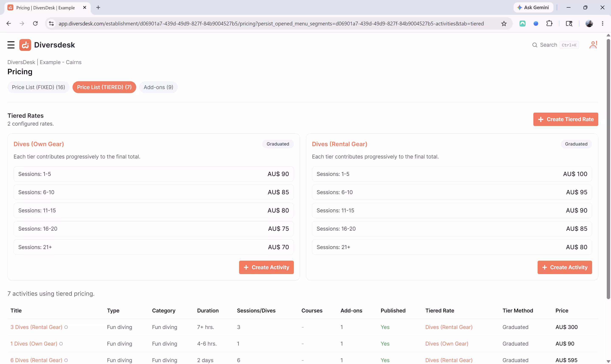Click 'DiversDesk | Example - Cairns' breadcrumb text
Image resolution: width=611 pixels, height=364 pixels.
click(x=44, y=62)
